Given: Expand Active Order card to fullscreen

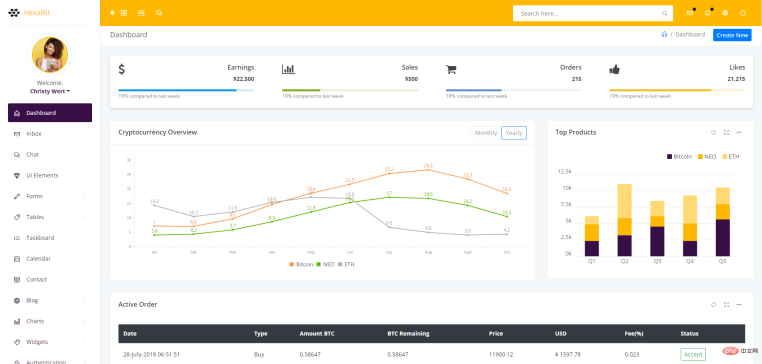Looking at the screenshot, I should click(x=727, y=304).
